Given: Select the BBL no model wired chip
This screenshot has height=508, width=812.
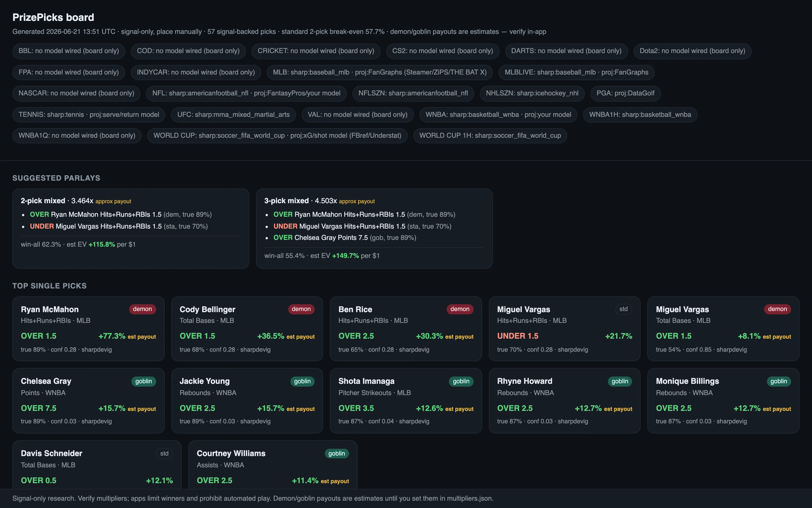Looking at the screenshot, I should click(69, 51).
